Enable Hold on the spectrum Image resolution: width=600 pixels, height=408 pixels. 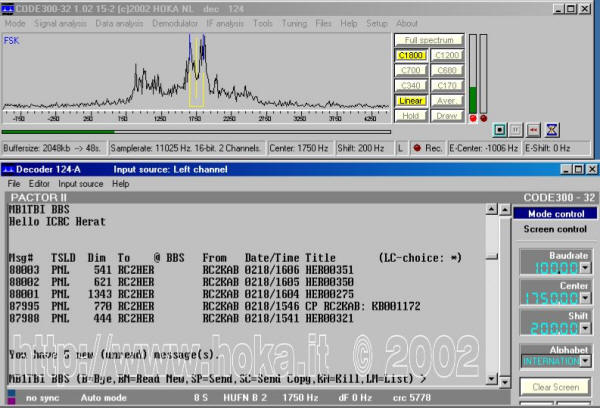(411, 116)
